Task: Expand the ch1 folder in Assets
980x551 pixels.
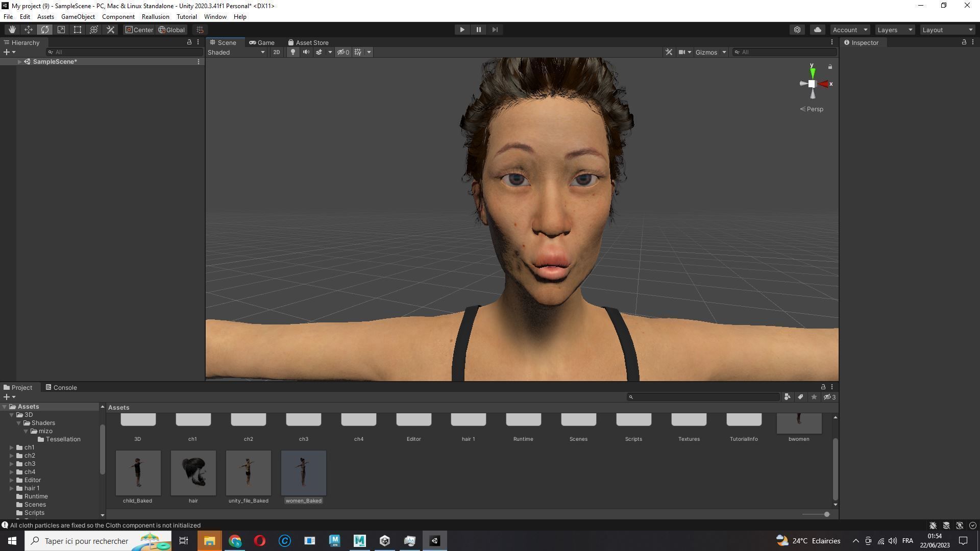Action: coord(12,447)
